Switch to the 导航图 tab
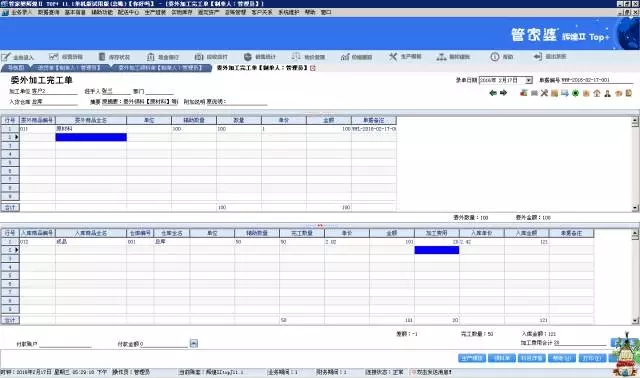This screenshot has width=640, height=378. pos(16,68)
